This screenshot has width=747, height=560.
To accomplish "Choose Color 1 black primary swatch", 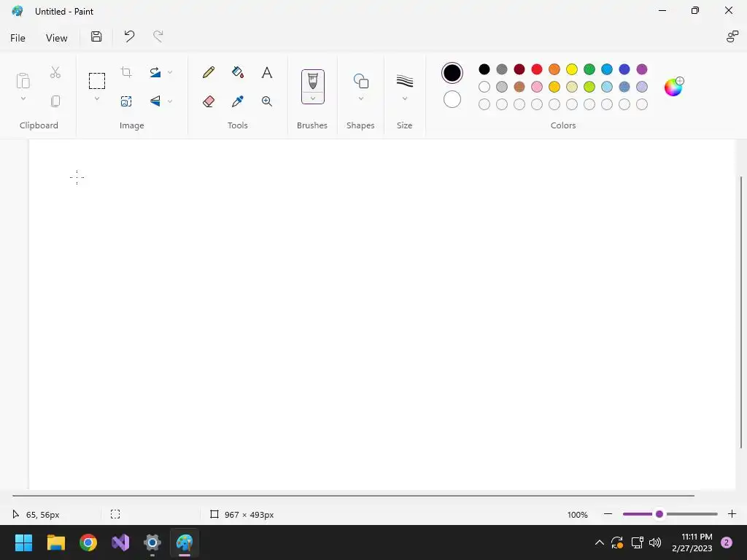I will click(452, 73).
